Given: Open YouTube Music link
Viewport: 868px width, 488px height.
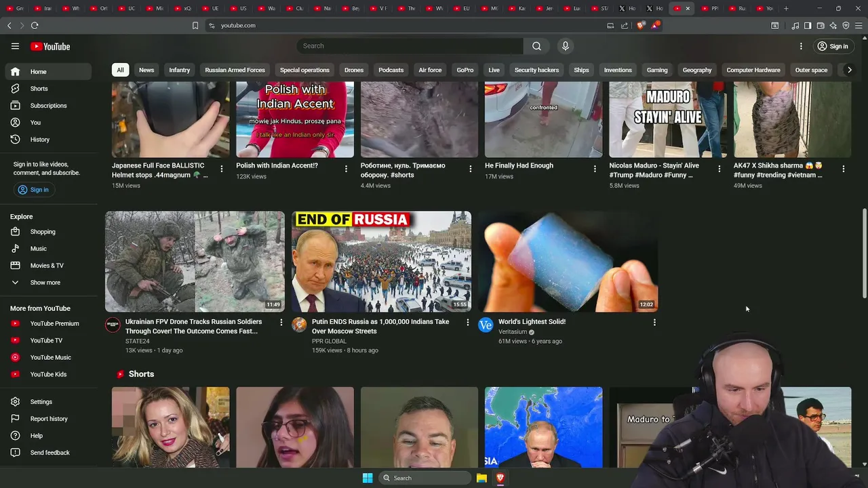Looking at the screenshot, I should [47, 358].
